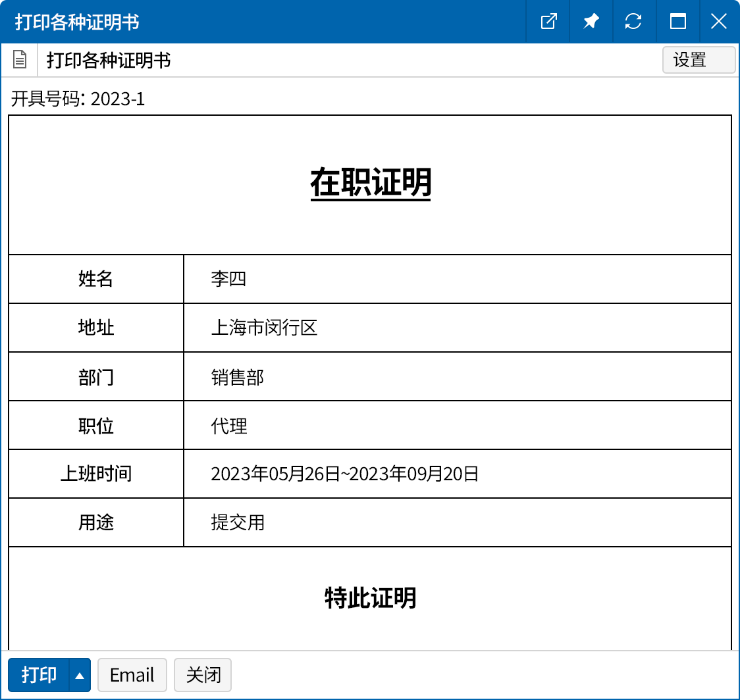Close the window using the X icon
The image size is (740, 700).
click(x=718, y=22)
